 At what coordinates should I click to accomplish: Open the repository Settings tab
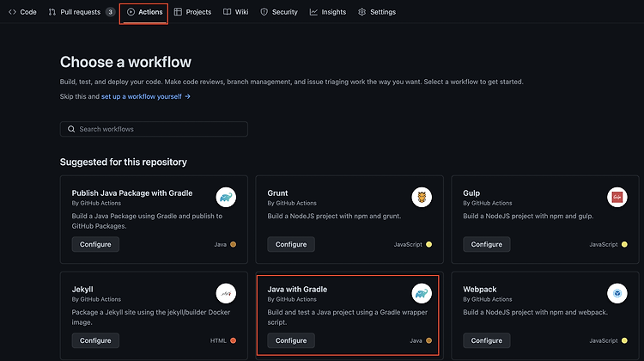(x=377, y=12)
